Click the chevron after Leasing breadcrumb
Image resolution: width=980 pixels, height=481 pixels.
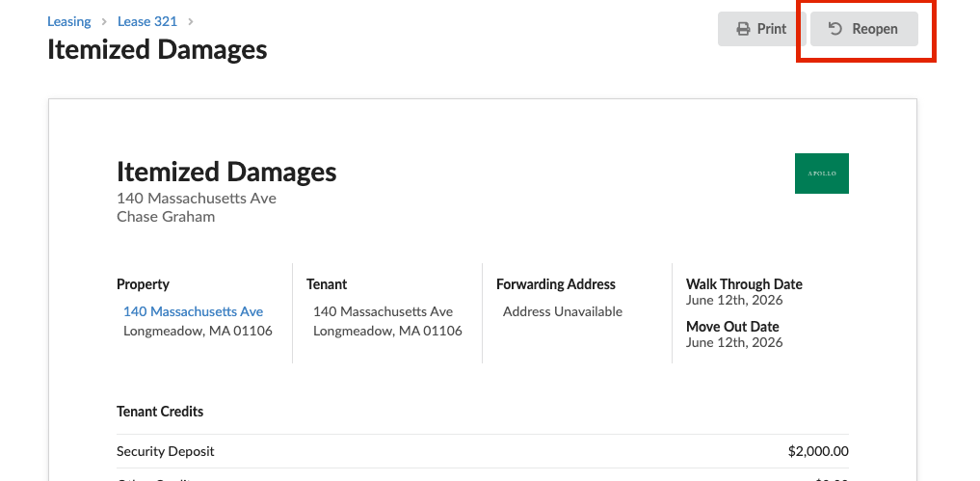104,22
